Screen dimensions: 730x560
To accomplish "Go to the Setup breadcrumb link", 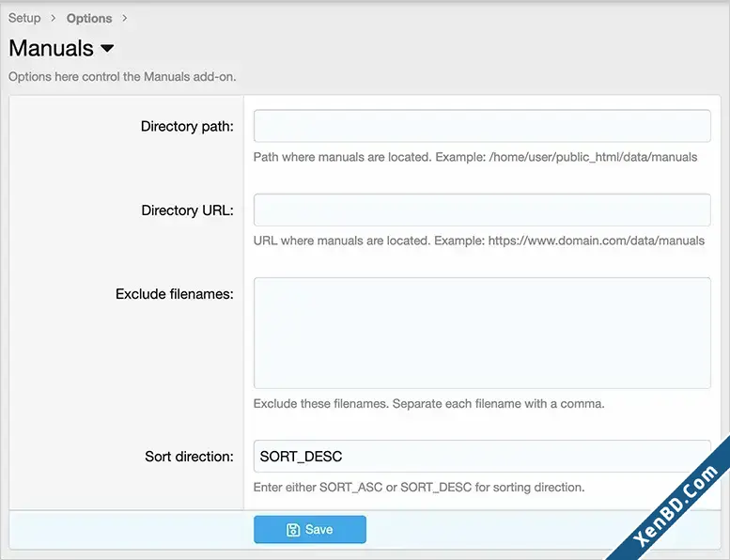I will coord(24,18).
